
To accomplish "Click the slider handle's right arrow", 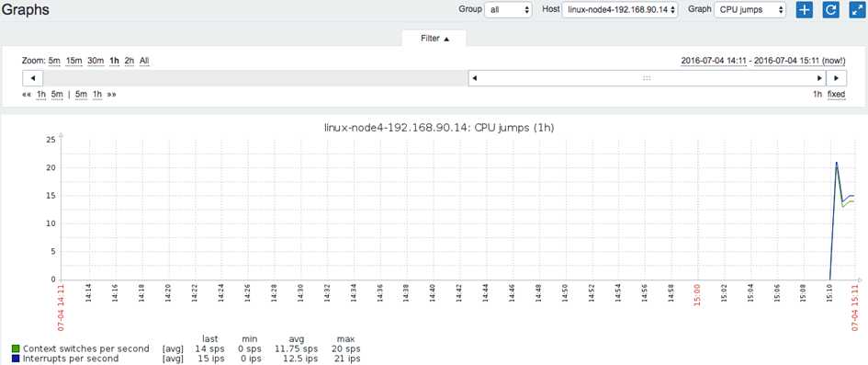I will tap(820, 78).
